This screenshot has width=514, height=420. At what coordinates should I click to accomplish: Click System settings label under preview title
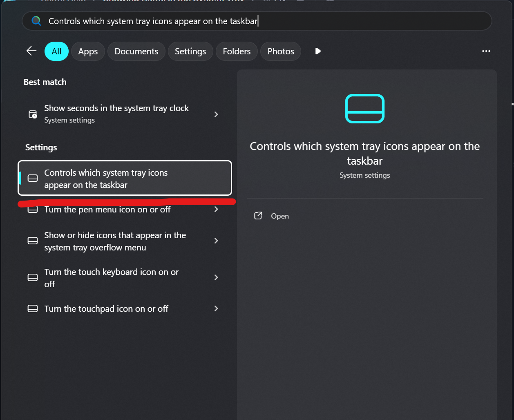(365, 175)
